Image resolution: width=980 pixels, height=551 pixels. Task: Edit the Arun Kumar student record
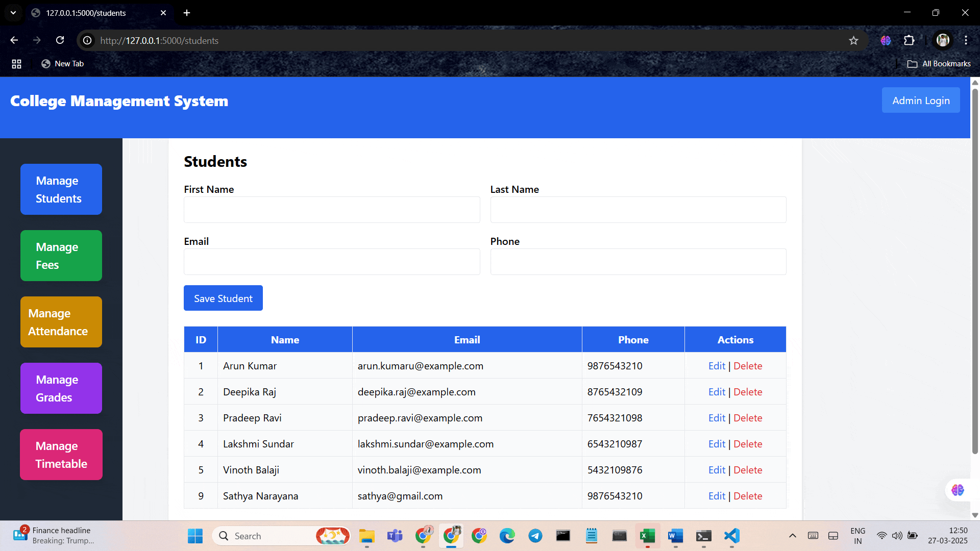coord(717,366)
